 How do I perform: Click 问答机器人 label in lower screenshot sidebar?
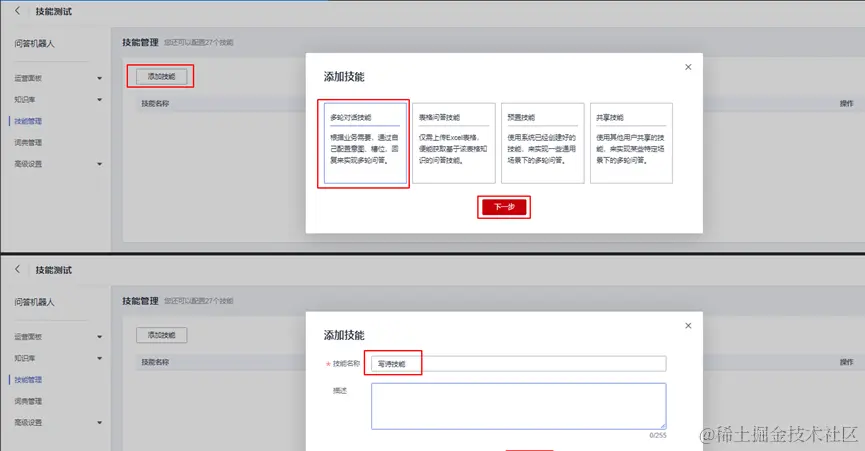coord(34,302)
